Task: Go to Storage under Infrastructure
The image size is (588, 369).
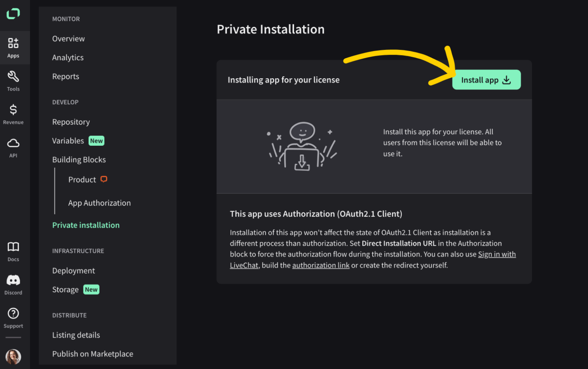Action: [x=65, y=290]
